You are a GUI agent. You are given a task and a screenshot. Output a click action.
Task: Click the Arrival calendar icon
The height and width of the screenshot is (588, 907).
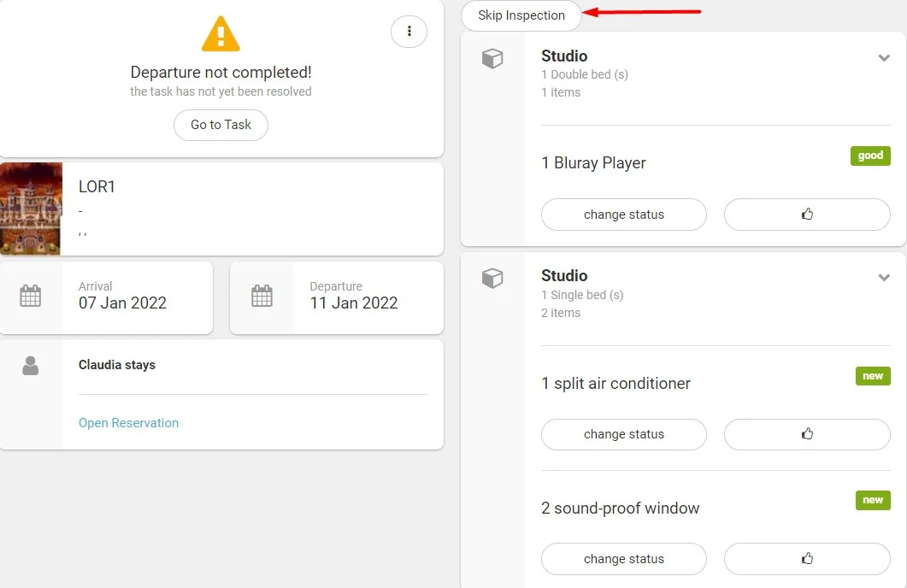click(31, 297)
